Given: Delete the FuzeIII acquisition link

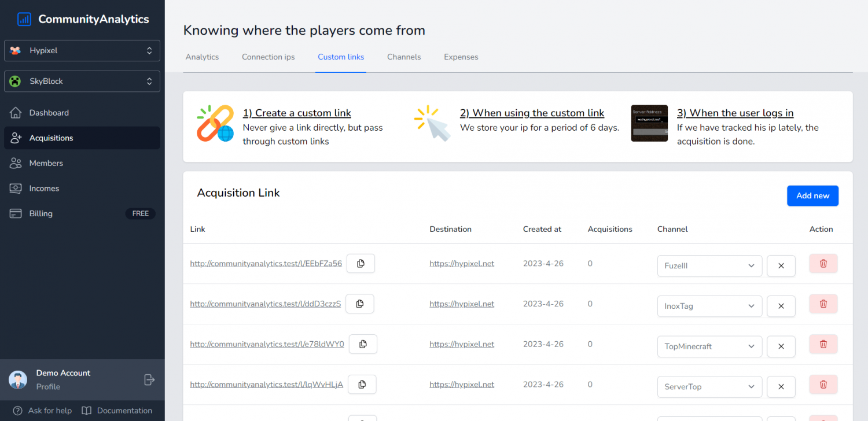Looking at the screenshot, I should (x=823, y=263).
